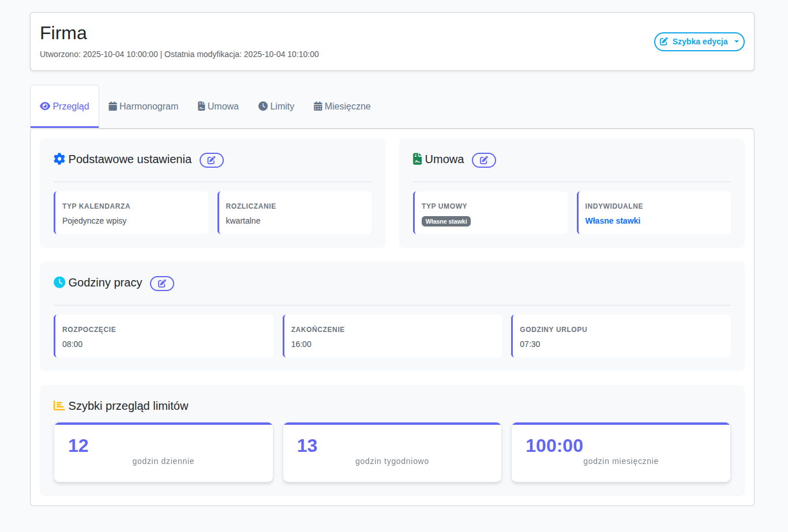Image resolution: width=788 pixels, height=532 pixels.
Task: Click the 13 godzin tygodniowo limit card
Action: 392,452
